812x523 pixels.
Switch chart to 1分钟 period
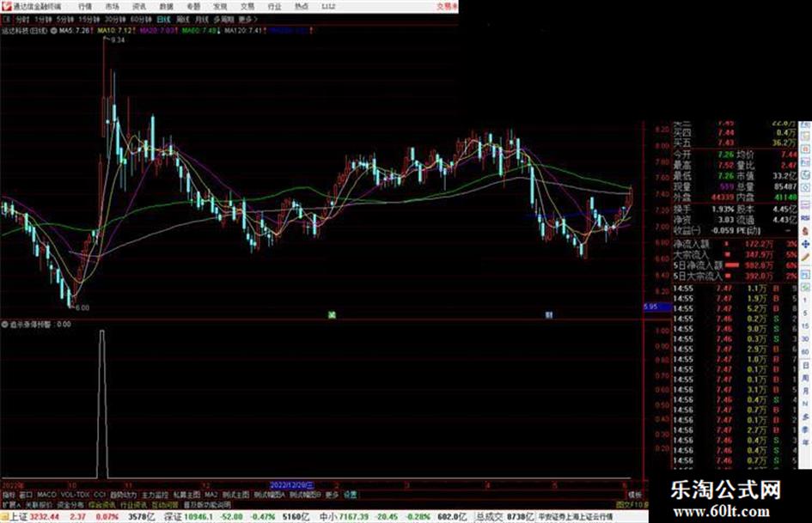coord(43,20)
